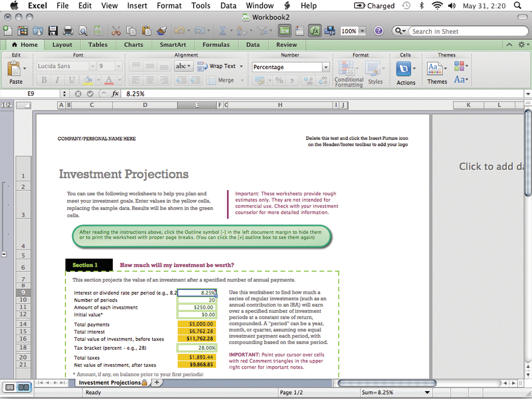
Task: Collapse outline with minus symbol
Action: tap(4, 255)
